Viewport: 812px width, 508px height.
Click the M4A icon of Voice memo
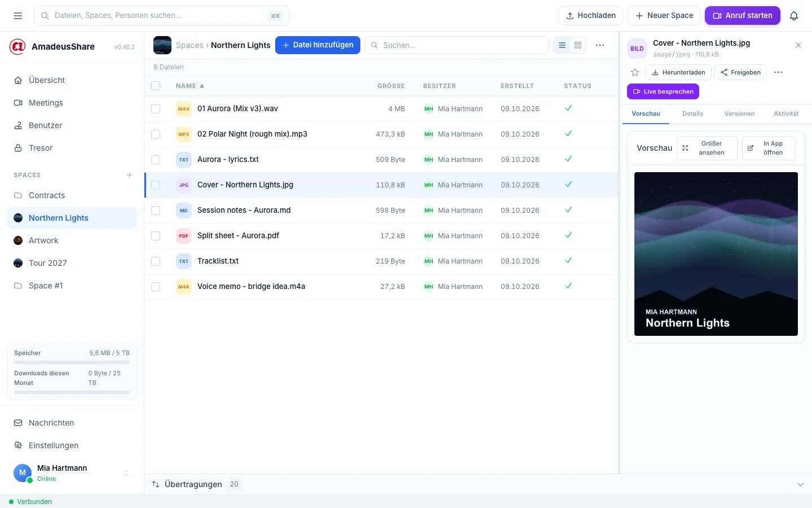pyautogui.click(x=184, y=287)
